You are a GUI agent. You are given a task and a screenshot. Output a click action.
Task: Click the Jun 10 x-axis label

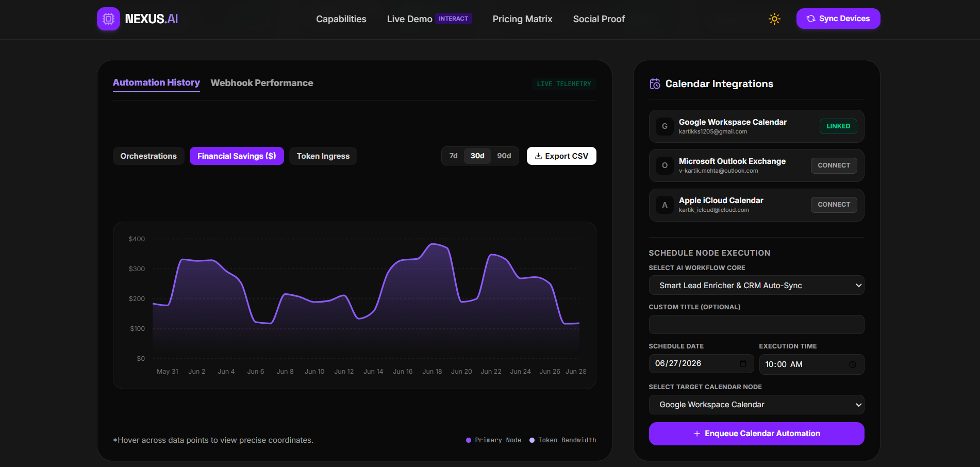pyautogui.click(x=314, y=371)
